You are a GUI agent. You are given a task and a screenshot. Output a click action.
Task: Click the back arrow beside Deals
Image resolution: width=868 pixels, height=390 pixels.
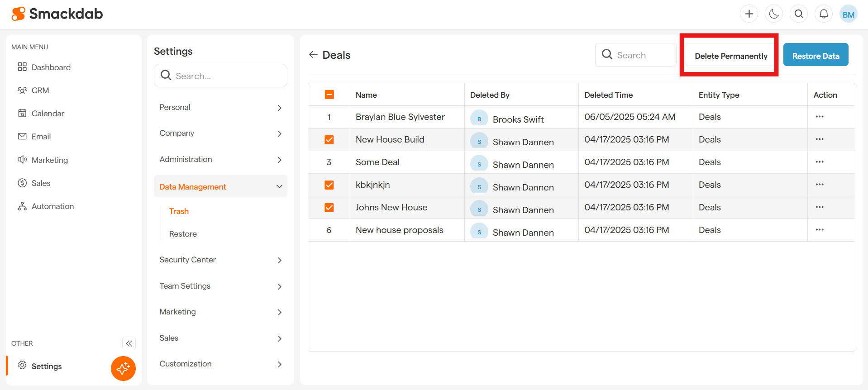pyautogui.click(x=313, y=55)
